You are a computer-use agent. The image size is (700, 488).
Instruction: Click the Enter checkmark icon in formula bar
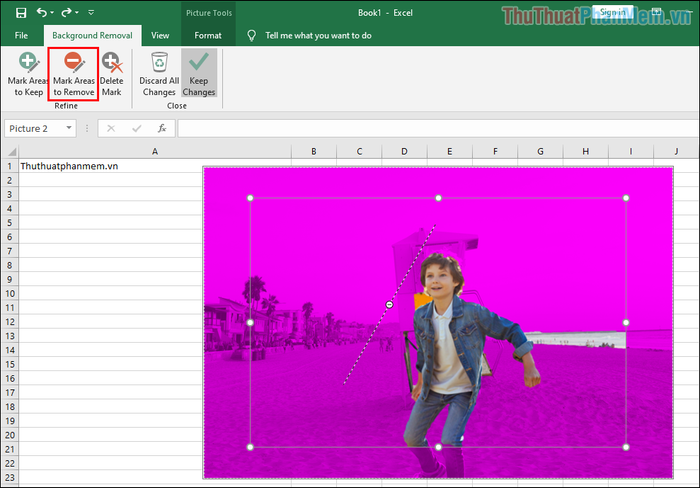[x=137, y=129]
